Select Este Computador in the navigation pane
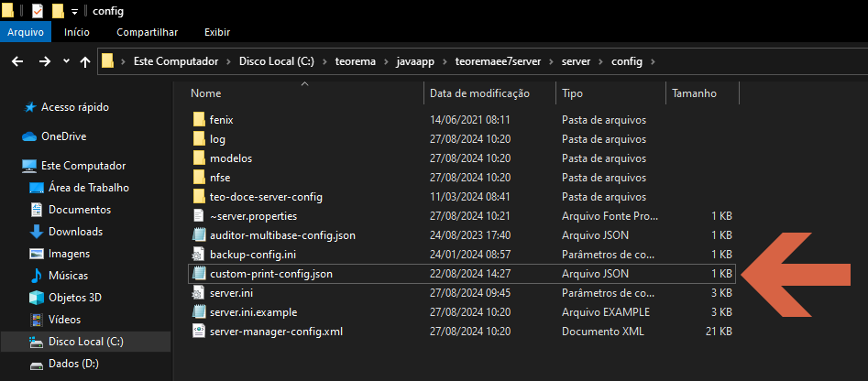Viewport: 868px width, 381px height. [x=83, y=166]
